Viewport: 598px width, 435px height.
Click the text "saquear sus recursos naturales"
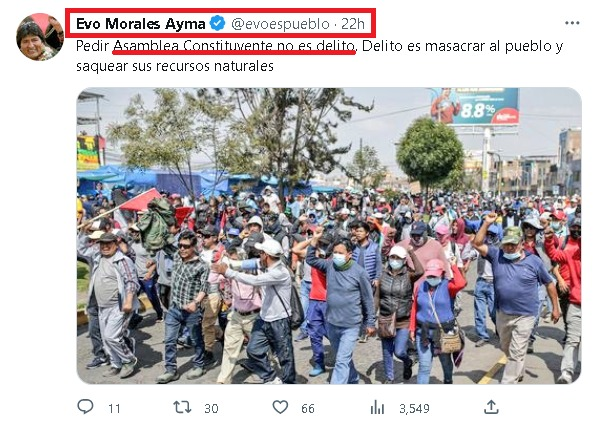pyautogui.click(x=175, y=66)
